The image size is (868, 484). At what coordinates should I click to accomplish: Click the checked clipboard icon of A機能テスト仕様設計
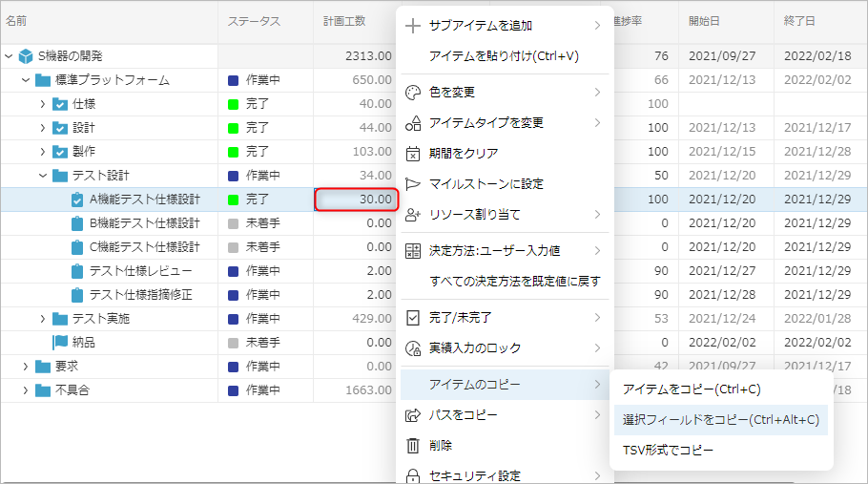[77, 200]
